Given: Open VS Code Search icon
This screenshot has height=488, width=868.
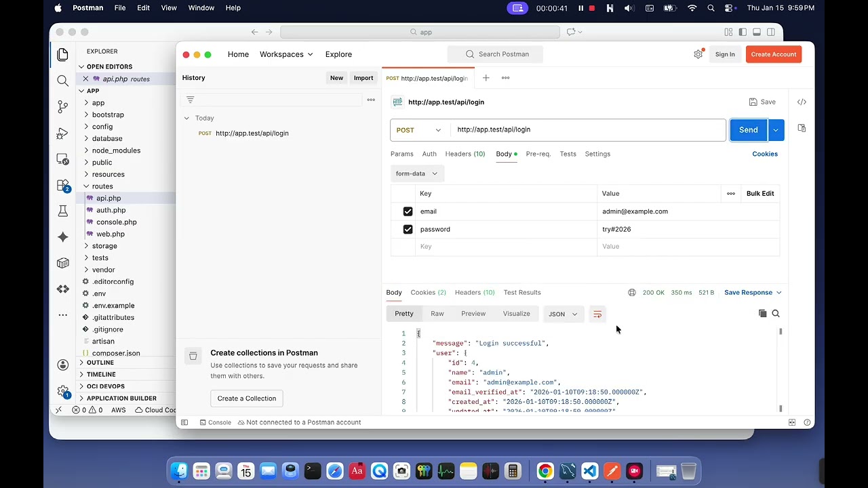Looking at the screenshot, I should [x=63, y=81].
